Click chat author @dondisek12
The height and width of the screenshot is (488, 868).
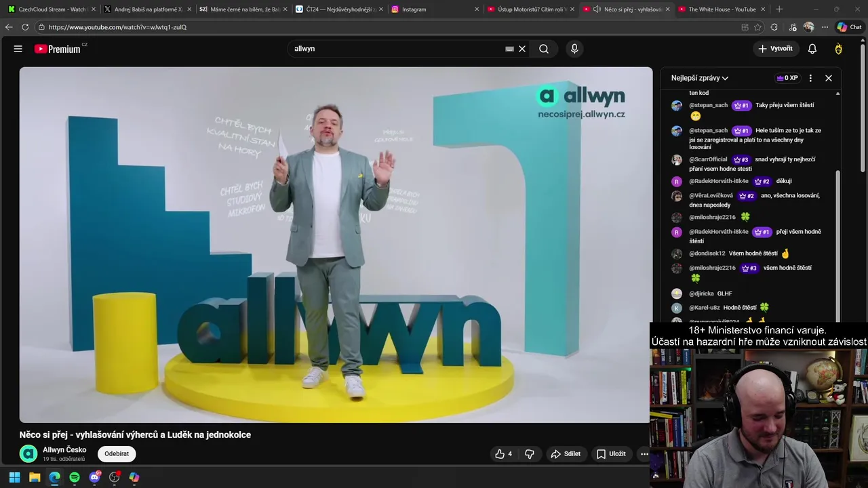click(x=707, y=253)
